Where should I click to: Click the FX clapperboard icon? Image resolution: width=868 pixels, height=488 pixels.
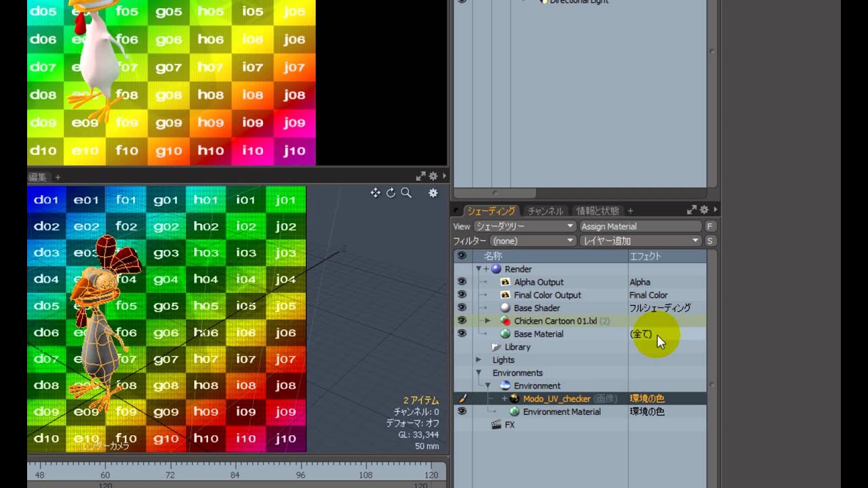[496, 425]
